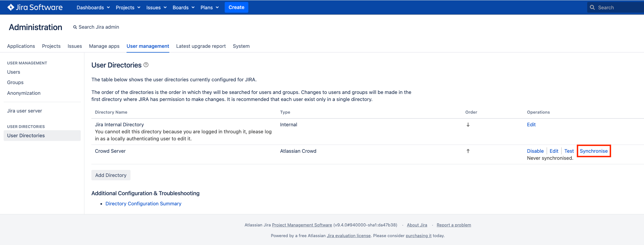644x245 pixels.
Task: Switch to the System tab
Action: (241, 46)
